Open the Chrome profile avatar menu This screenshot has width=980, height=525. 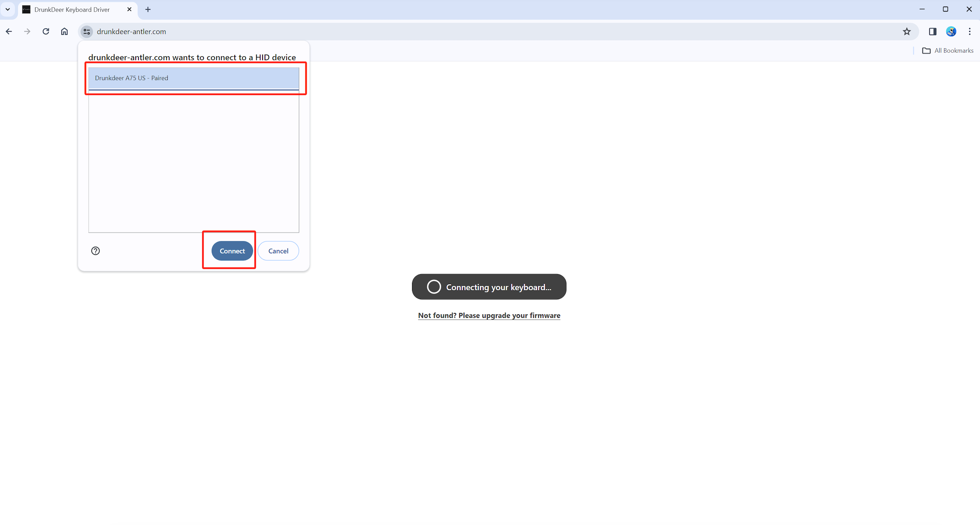951,32
